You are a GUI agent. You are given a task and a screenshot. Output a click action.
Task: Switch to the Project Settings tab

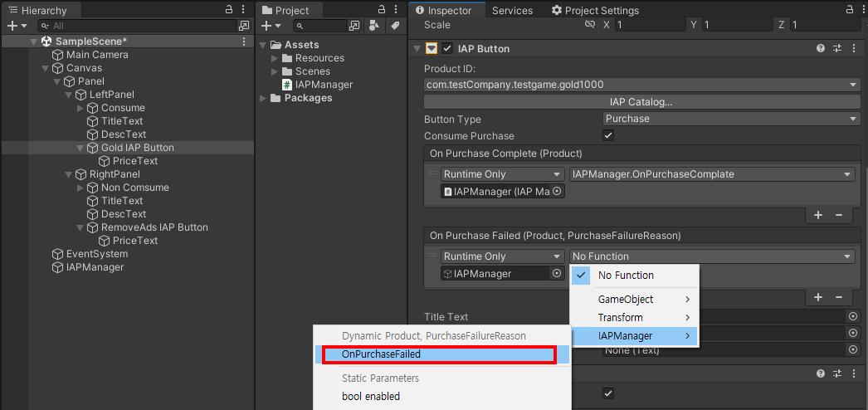point(595,11)
